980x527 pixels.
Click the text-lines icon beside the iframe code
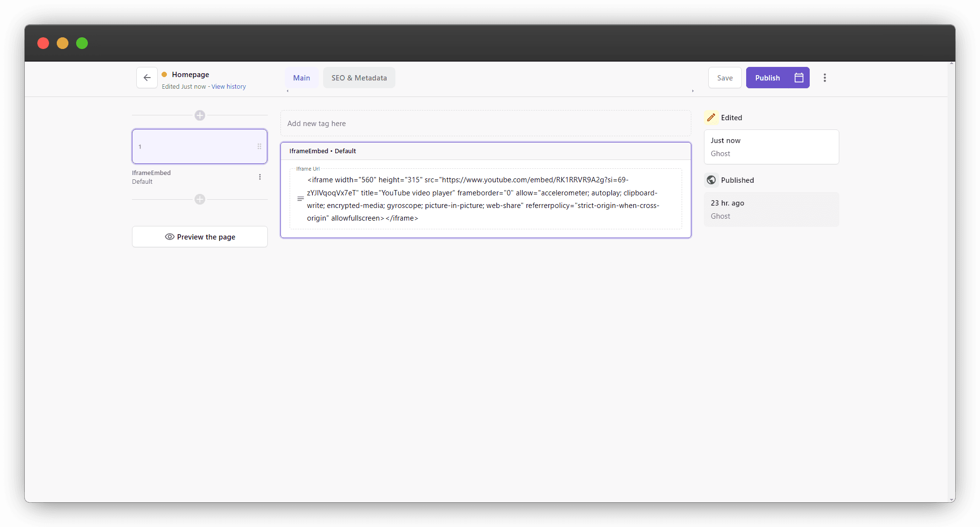click(x=301, y=199)
